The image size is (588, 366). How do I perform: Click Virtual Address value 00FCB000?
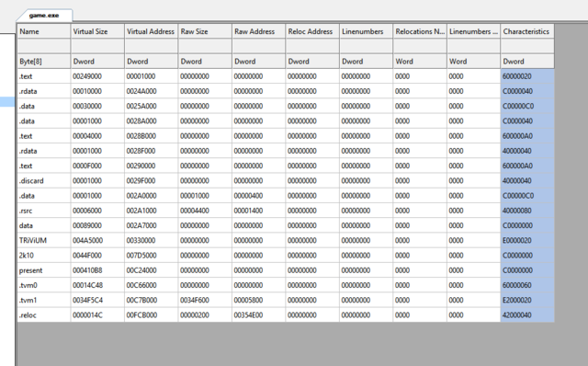[141, 315]
